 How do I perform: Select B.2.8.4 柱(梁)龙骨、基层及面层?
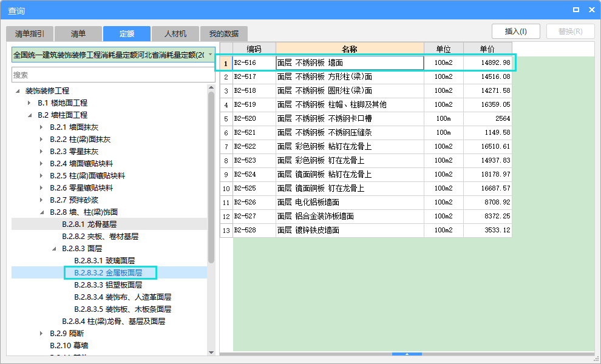(x=114, y=322)
